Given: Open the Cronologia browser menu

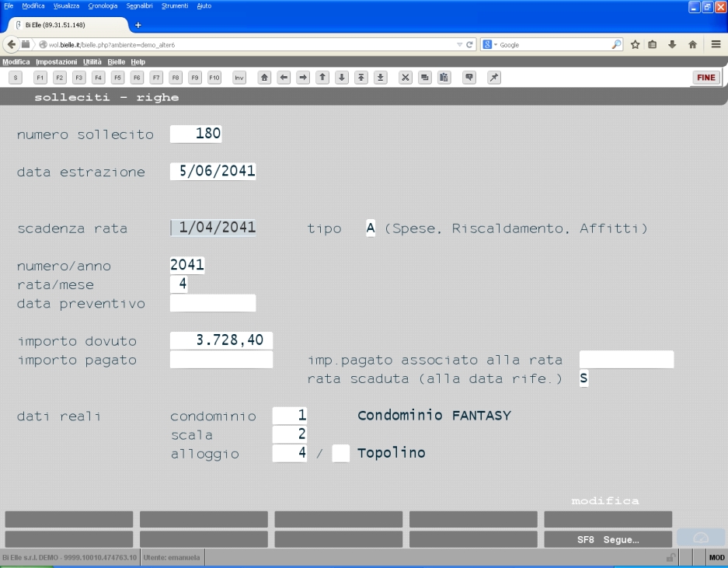Looking at the screenshot, I should pos(103,5).
